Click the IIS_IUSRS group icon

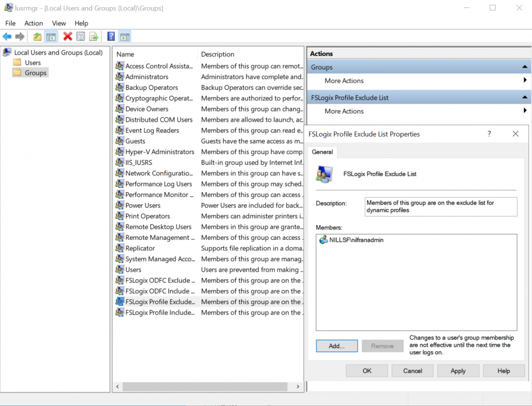tap(119, 163)
